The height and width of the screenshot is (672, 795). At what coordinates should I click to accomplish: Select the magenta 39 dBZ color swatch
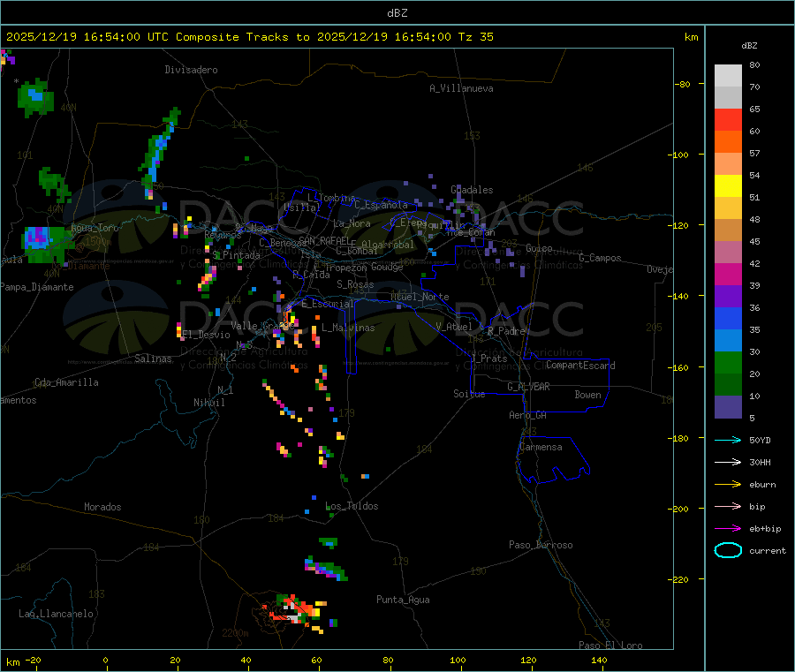point(728,274)
